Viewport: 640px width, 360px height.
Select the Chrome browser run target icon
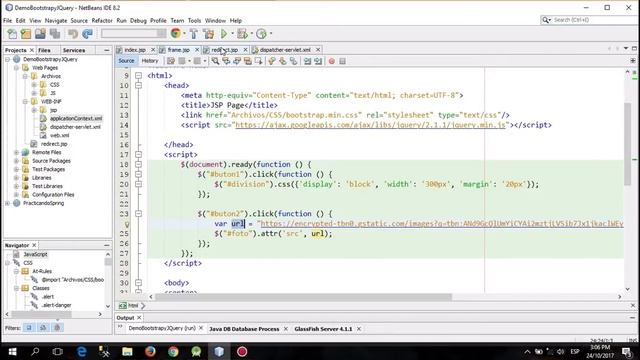176,34
